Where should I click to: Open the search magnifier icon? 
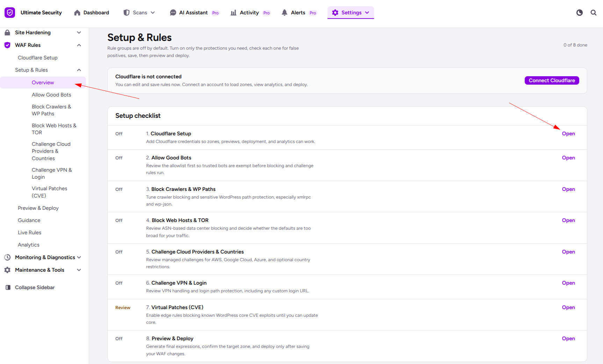pos(594,13)
